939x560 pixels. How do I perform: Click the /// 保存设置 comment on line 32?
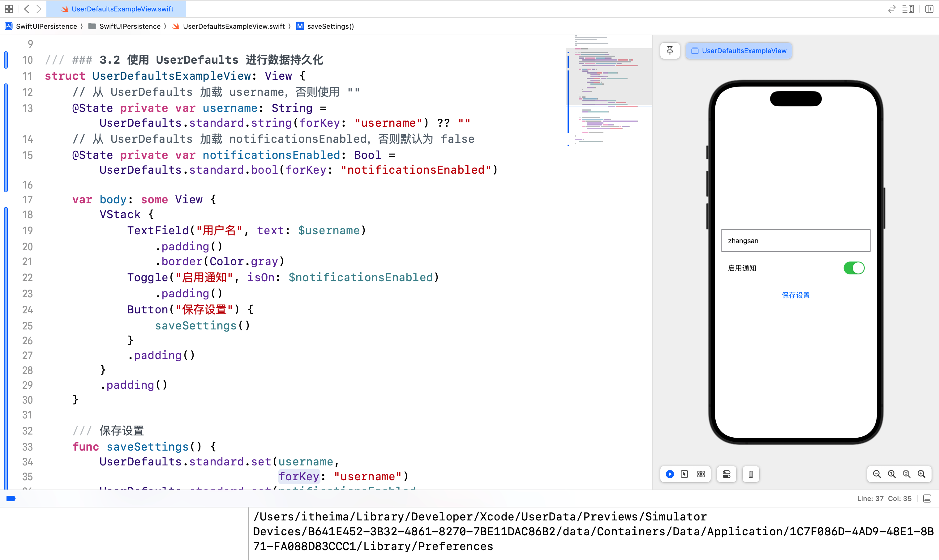(108, 431)
